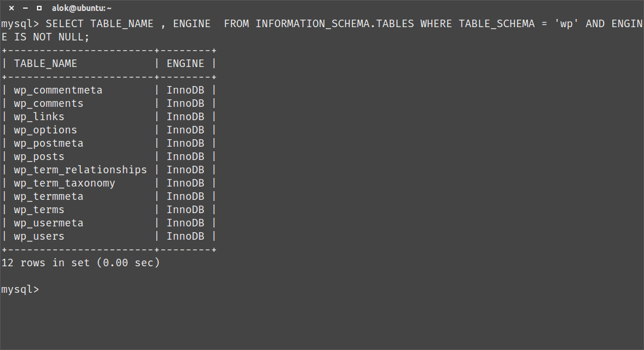Image resolution: width=644 pixels, height=350 pixels.
Task: Click the wp_termmeta table name
Action: pyautogui.click(x=49, y=196)
